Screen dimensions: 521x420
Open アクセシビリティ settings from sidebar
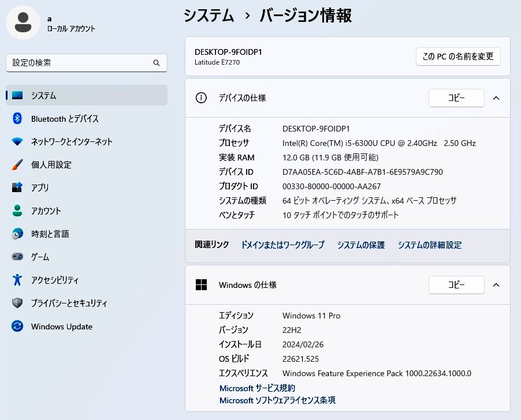click(x=87, y=280)
